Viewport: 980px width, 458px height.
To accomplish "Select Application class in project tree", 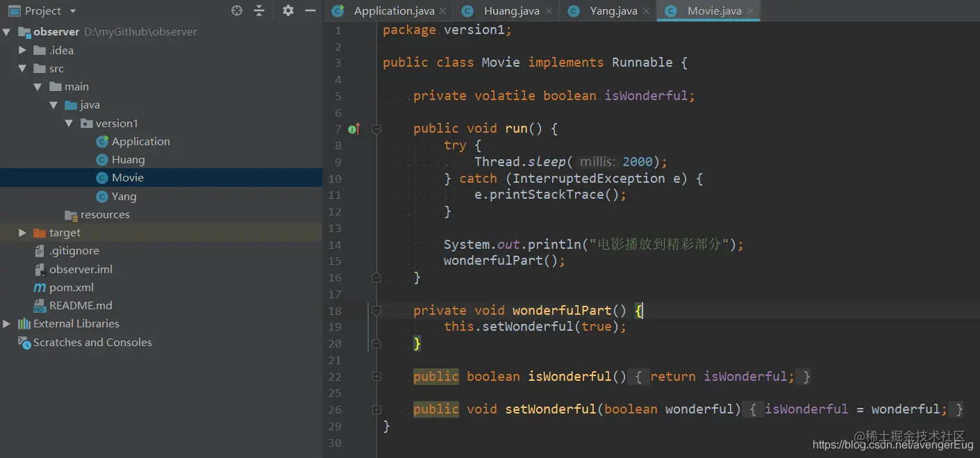I will click(140, 141).
